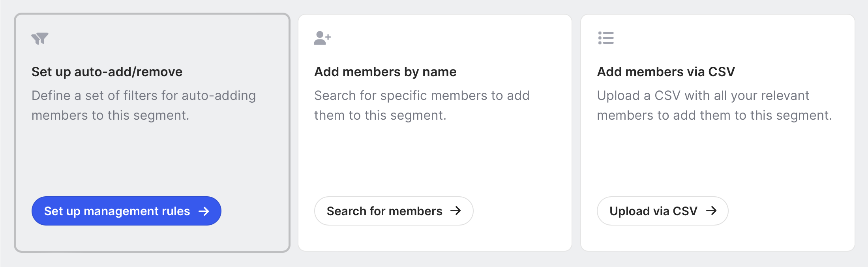Click the 'Set up auto-add/remove' heading
The width and height of the screenshot is (868, 267).
[x=107, y=72]
